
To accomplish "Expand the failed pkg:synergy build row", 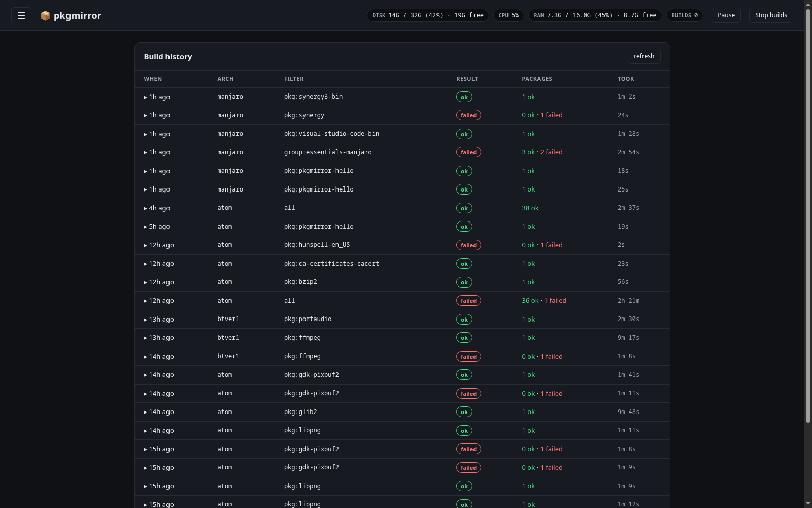I will (402, 115).
